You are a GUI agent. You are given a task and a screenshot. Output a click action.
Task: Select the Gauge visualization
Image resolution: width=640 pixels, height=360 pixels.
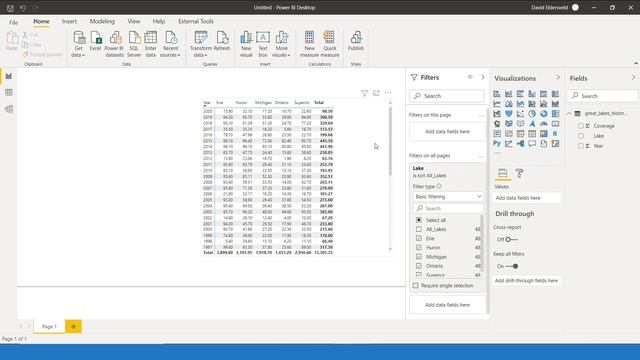544,124
